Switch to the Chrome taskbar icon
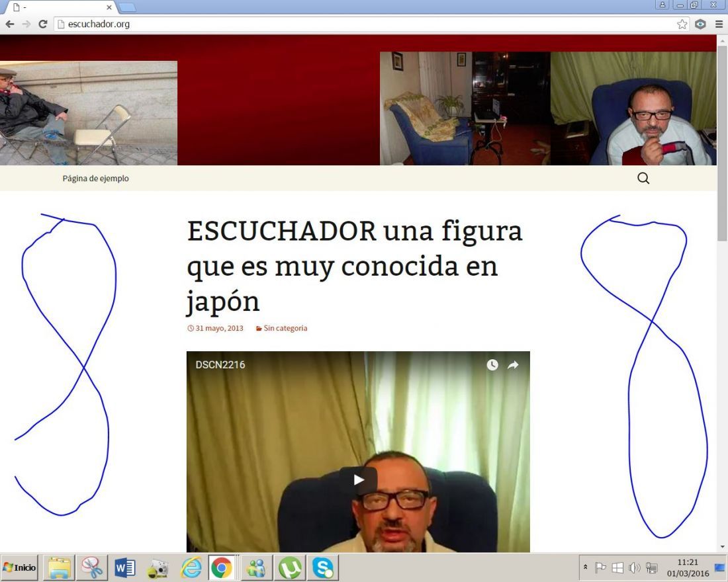The width and height of the screenshot is (728, 582). pos(222,567)
